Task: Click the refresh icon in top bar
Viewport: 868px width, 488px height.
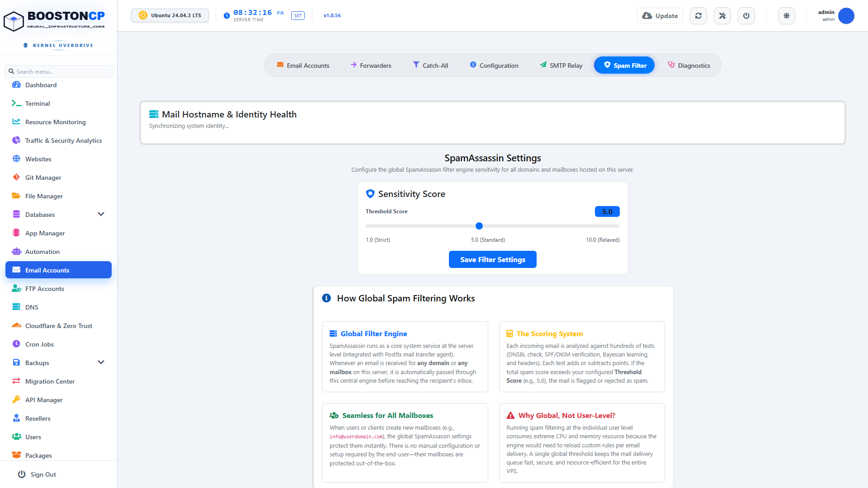Action: pos(698,16)
